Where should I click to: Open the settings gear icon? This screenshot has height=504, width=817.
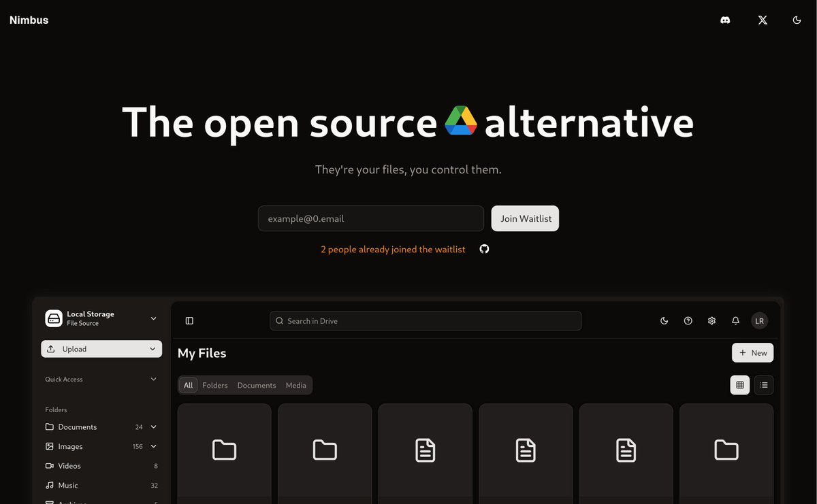pos(712,321)
